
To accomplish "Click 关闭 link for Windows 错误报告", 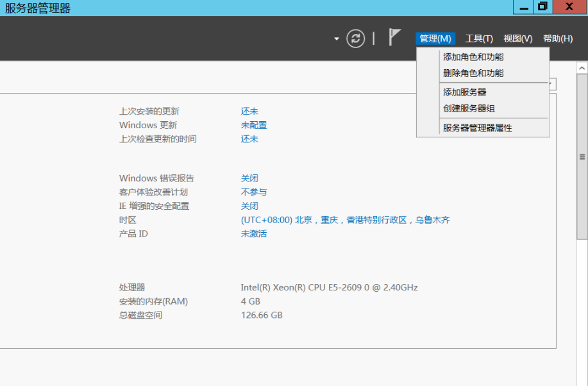I will [249, 178].
